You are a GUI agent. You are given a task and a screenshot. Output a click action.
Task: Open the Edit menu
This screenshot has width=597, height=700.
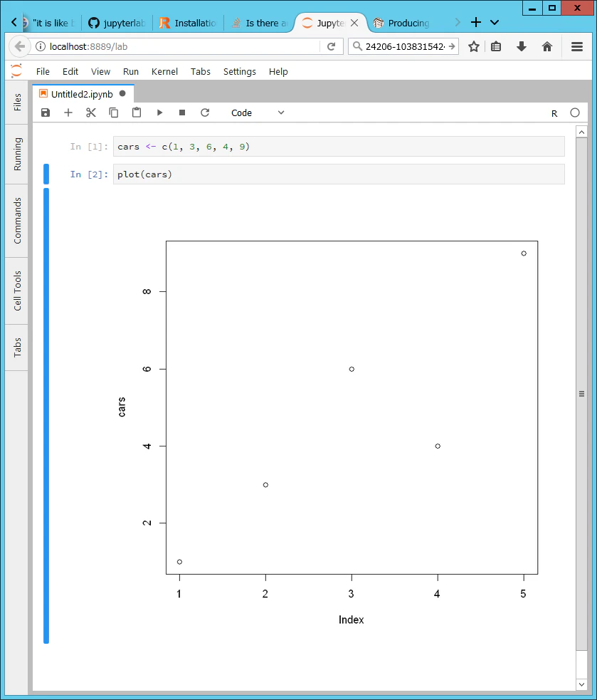pyautogui.click(x=70, y=71)
